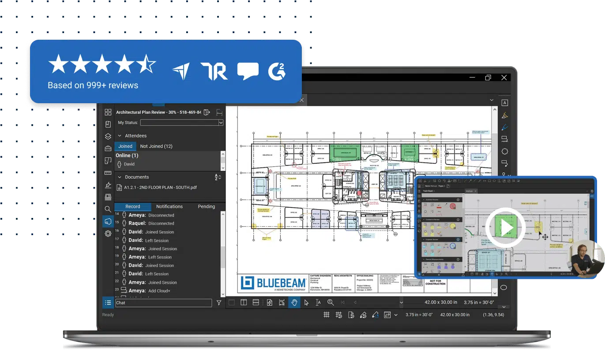Open the Markups list panel icon

pyautogui.click(x=108, y=161)
